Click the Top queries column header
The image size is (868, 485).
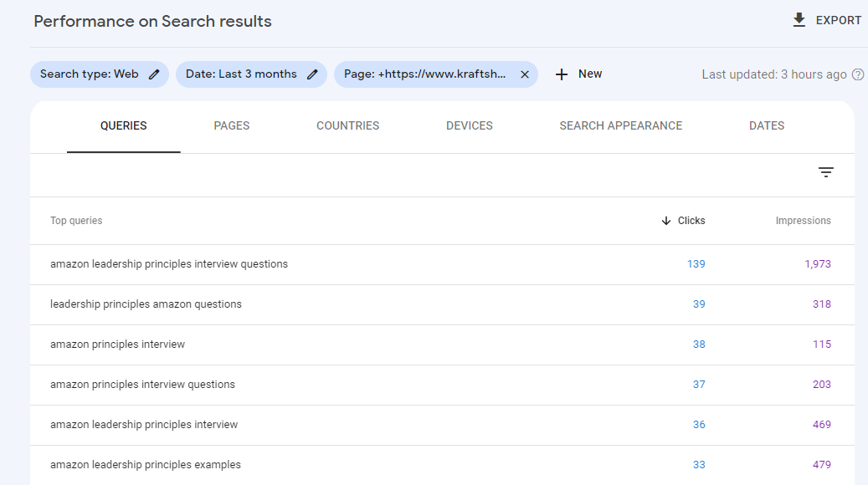(x=76, y=221)
